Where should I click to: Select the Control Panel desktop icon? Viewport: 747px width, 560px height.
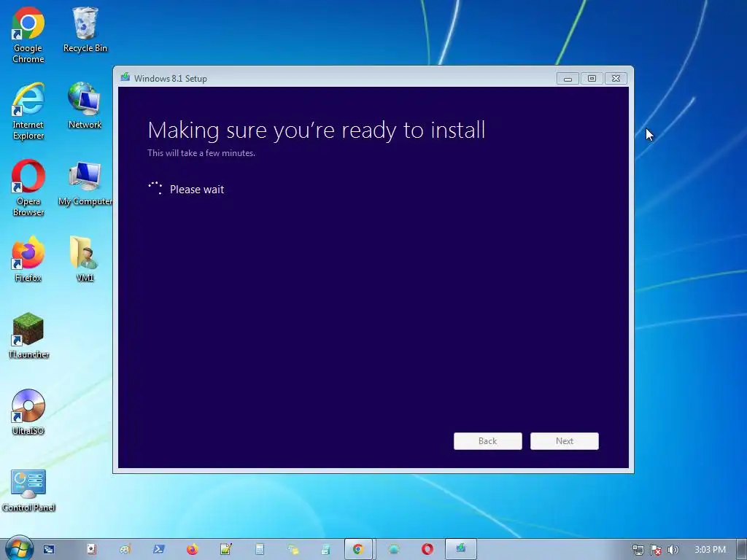point(28,491)
